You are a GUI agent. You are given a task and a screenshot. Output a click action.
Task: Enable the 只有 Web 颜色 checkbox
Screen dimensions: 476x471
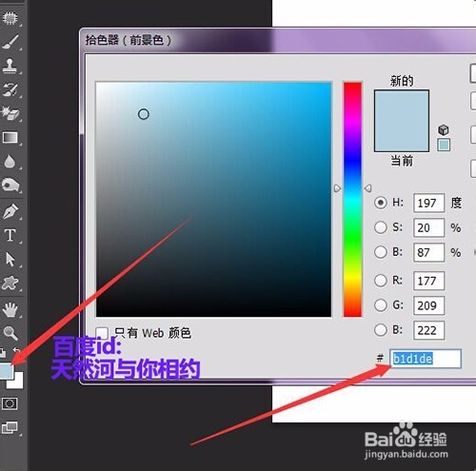tap(102, 333)
